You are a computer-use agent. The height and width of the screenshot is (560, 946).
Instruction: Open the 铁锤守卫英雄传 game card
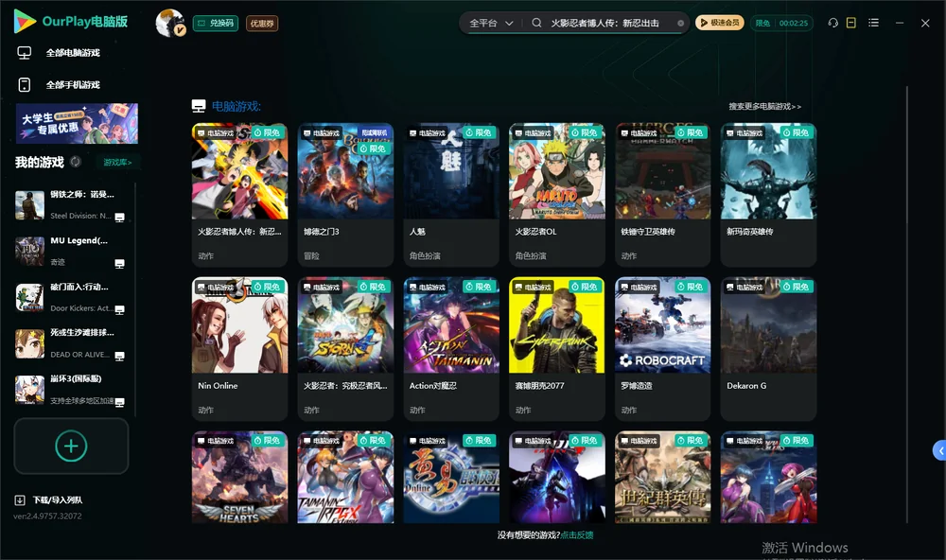(x=662, y=195)
